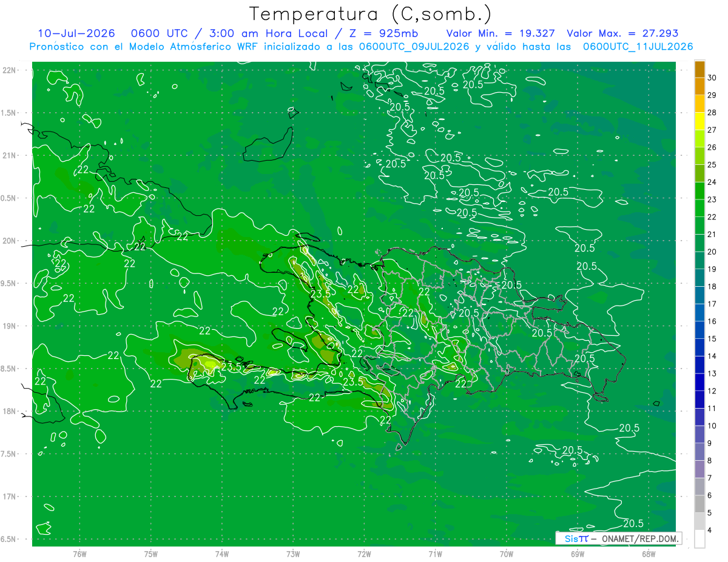728x562 pixels.
Task: Click the "70W" longitude axis label
Action: click(507, 554)
